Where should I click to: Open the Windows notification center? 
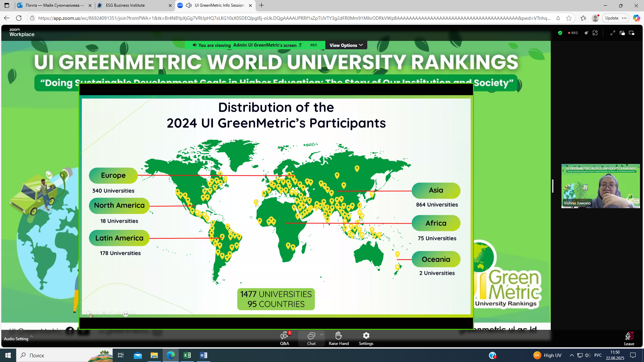[x=633, y=355]
